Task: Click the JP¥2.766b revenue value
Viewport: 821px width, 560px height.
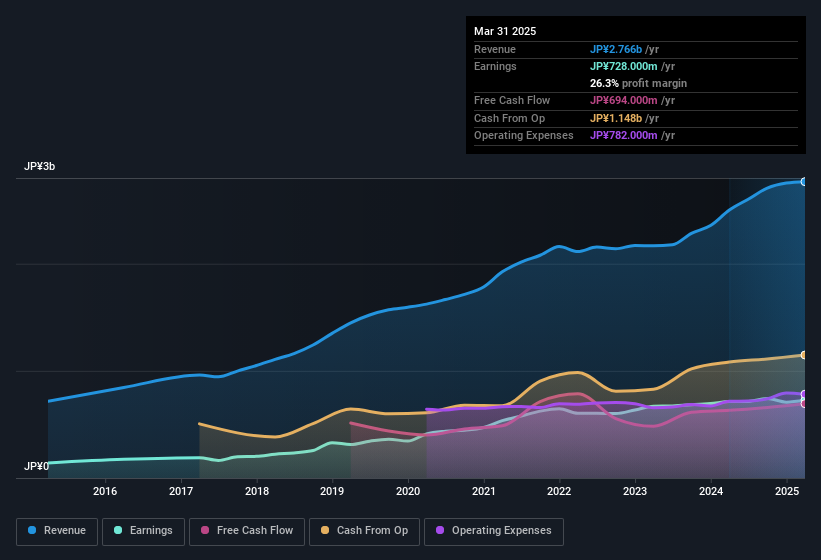Action: coord(616,49)
